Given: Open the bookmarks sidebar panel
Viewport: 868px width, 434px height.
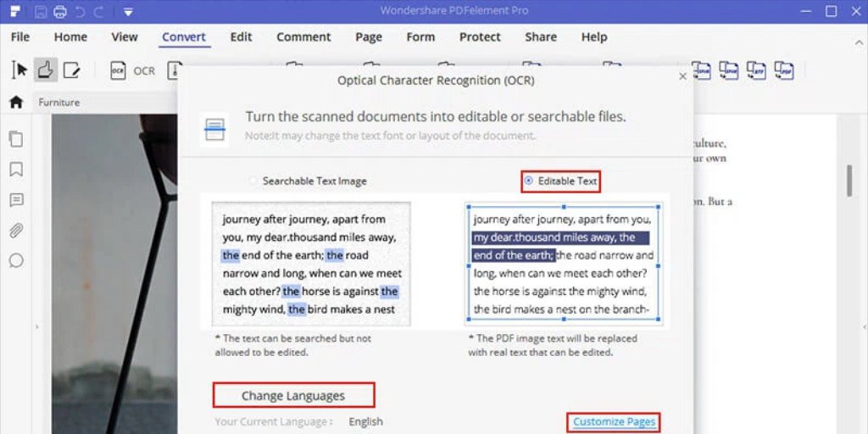Looking at the screenshot, I should (16, 170).
